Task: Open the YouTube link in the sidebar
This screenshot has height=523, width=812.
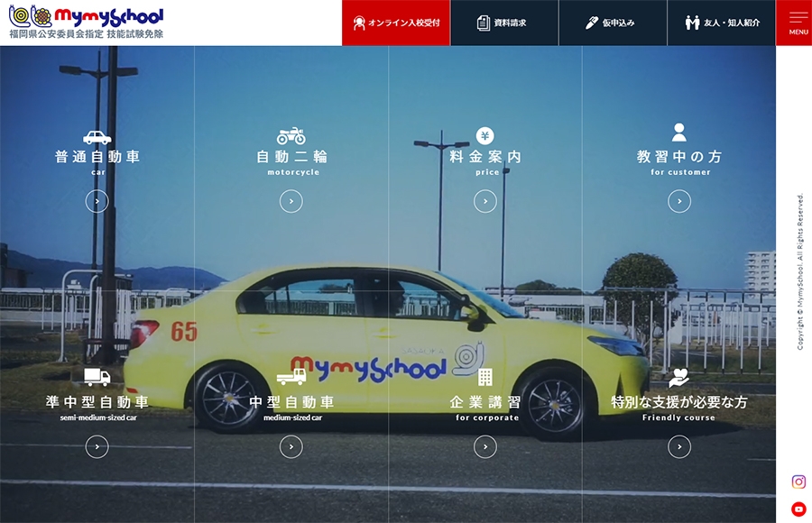Action: pyautogui.click(x=798, y=509)
